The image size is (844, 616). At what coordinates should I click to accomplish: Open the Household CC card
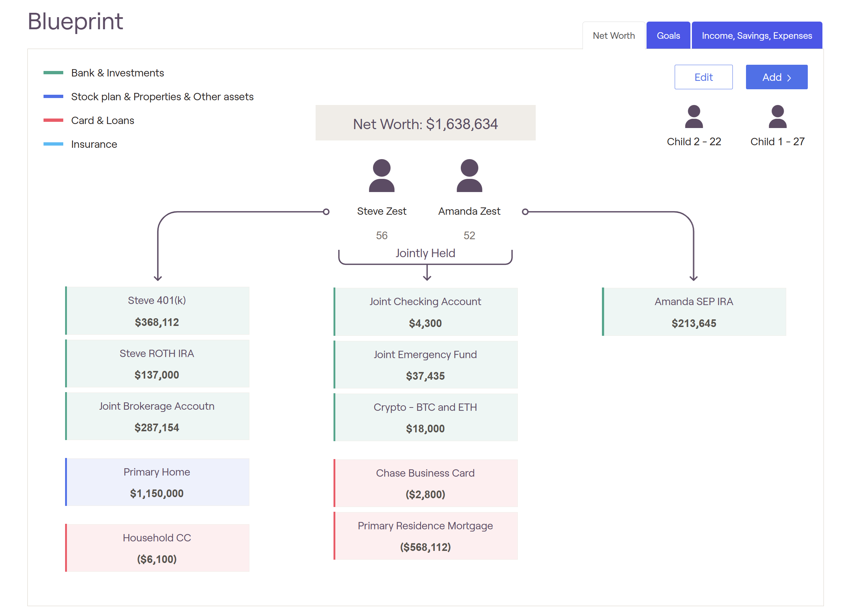[157, 548]
